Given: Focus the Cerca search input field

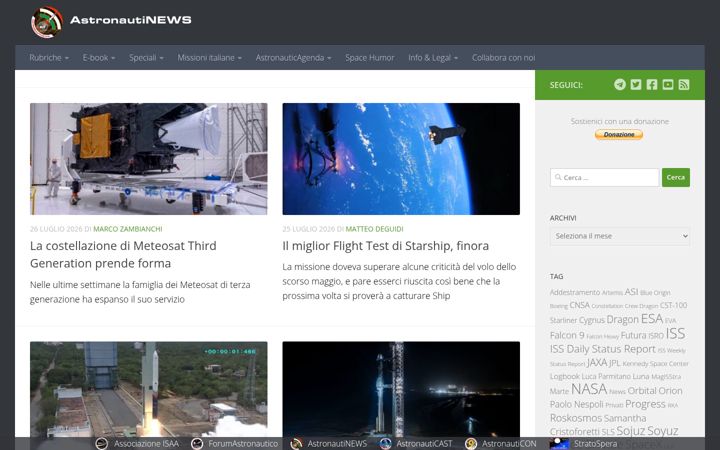Looking at the screenshot, I should click(x=604, y=177).
